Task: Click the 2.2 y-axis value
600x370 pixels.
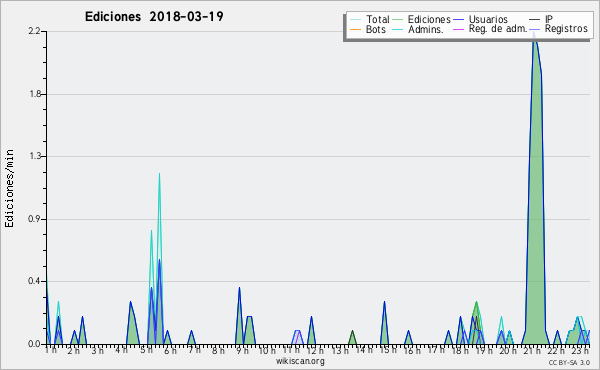Action: point(34,31)
